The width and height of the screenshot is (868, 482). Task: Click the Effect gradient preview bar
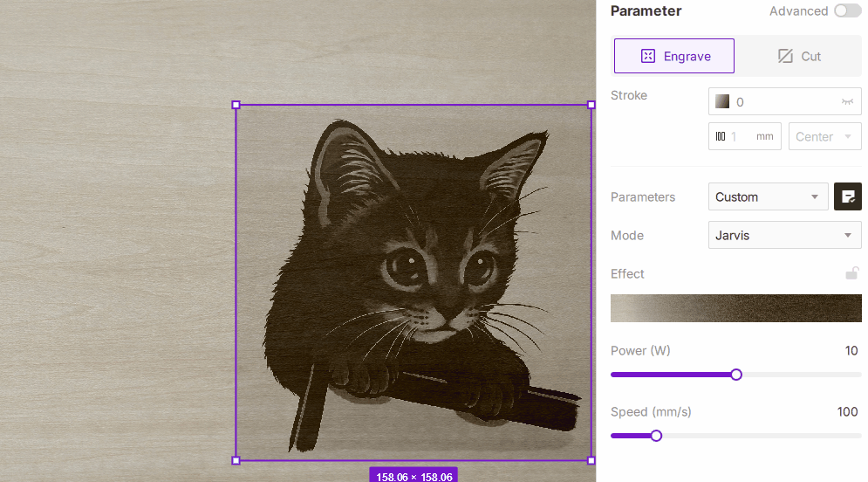pos(735,308)
